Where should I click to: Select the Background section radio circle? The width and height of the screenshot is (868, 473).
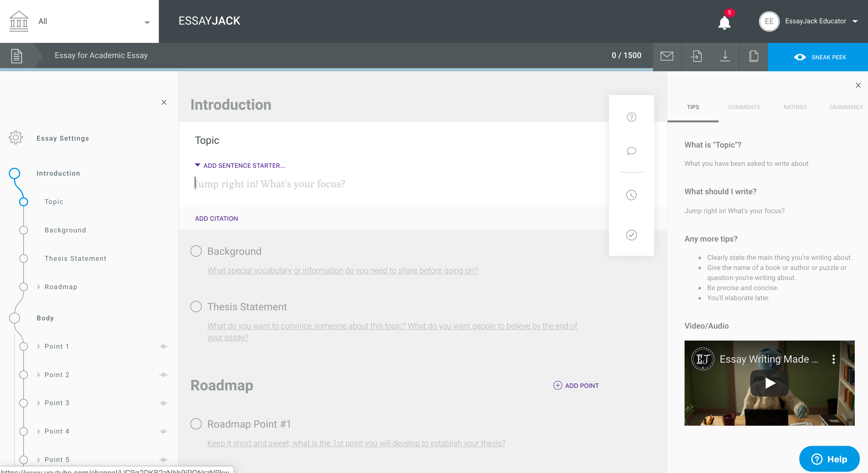pyautogui.click(x=196, y=251)
